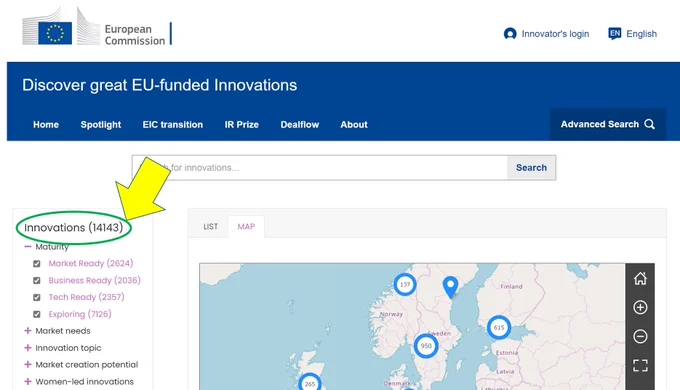Viewport: 680px width, 390px height.
Task: Open the EIC transition menu item
Action: coord(173,125)
